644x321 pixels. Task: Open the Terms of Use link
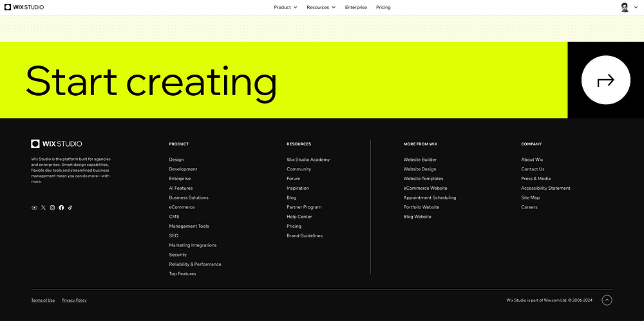click(43, 300)
